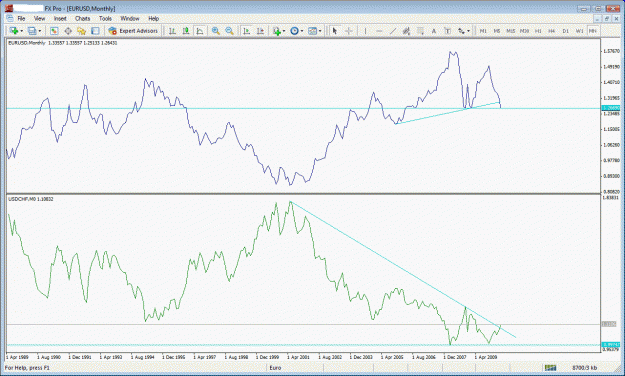Viewport: 625px width, 376px height.
Task: Show the Data Window panel
Action: (68, 31)
